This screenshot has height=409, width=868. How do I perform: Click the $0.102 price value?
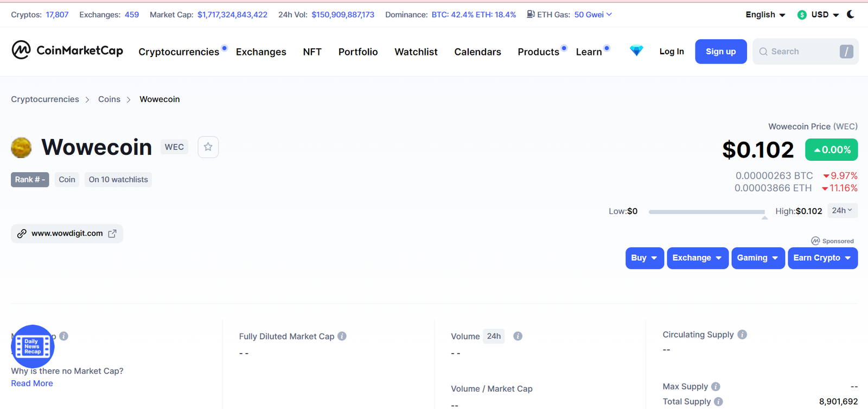(x=758, y=150)
